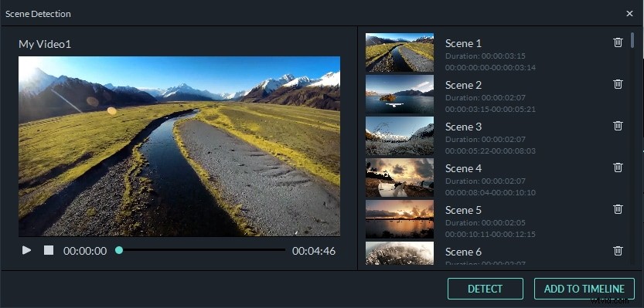Select the Scene 2 lake thumbnail

click(400, 94)
